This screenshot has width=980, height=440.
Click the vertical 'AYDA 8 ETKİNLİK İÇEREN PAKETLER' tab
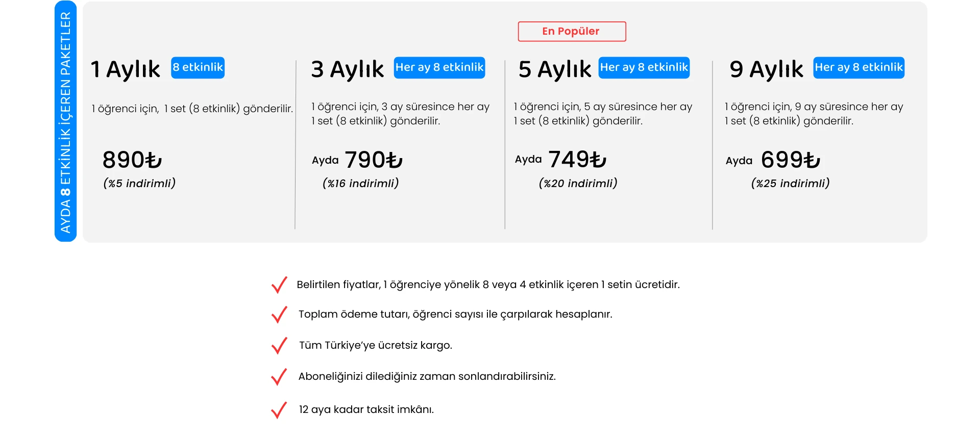click(x=66, y=121)
